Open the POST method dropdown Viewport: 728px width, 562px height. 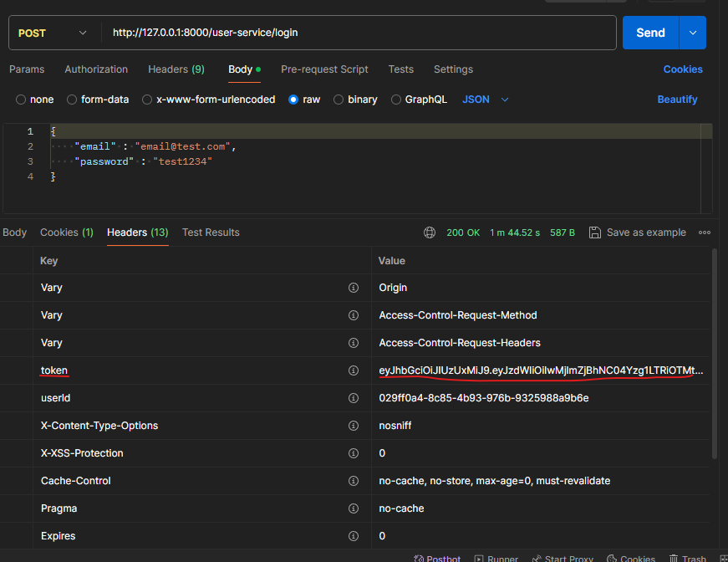click(x=52, y=33)
